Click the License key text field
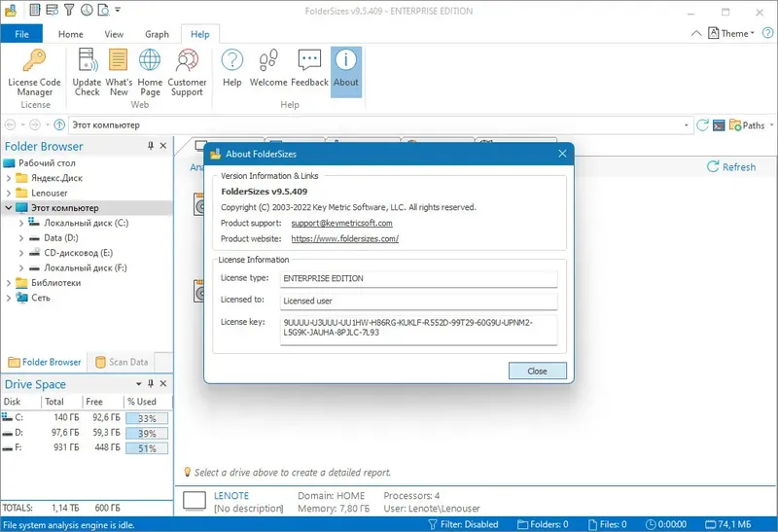The image size is (778, 532). click(x=418, y=330)
